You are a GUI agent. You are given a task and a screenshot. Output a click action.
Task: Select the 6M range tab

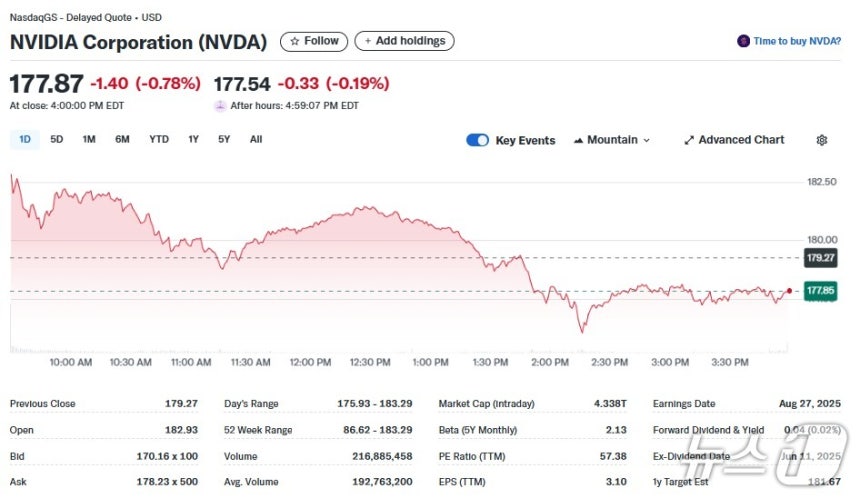(122, 139)
